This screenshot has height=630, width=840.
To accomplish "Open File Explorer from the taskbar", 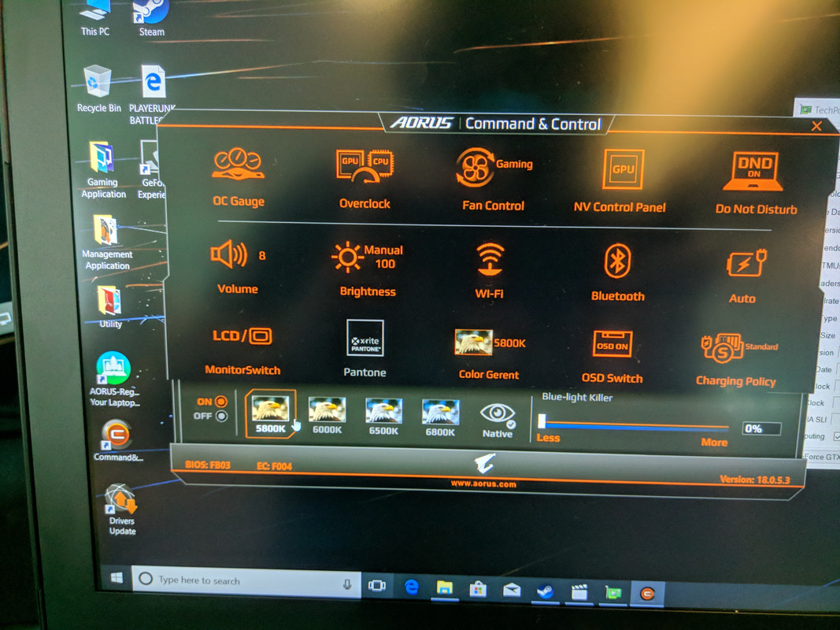I will click(x=444, y=588).
